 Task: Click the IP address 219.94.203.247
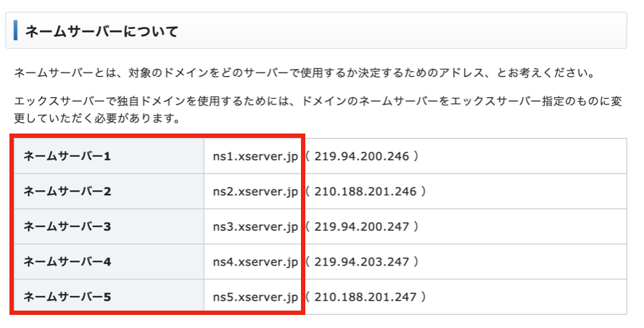pyautogui.click(x=361, y=261)
